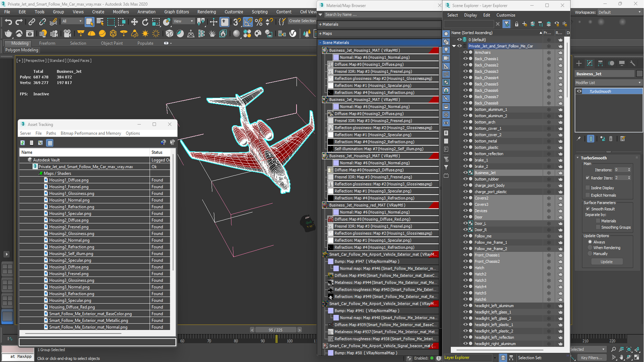The image size is (644, 362).
Task: Hide the Business_Jet object eye icon
Action: tap(465, 173)
